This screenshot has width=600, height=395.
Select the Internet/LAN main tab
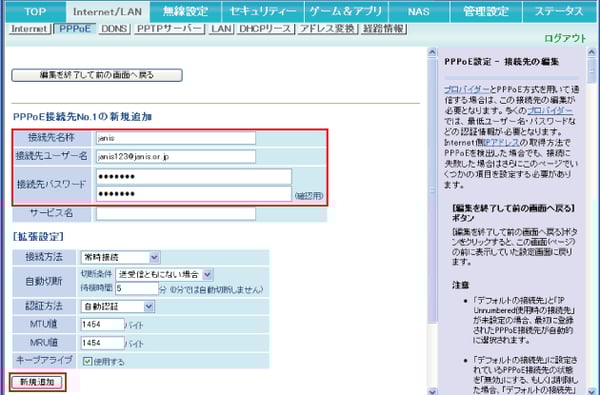[x=108, y=12]
